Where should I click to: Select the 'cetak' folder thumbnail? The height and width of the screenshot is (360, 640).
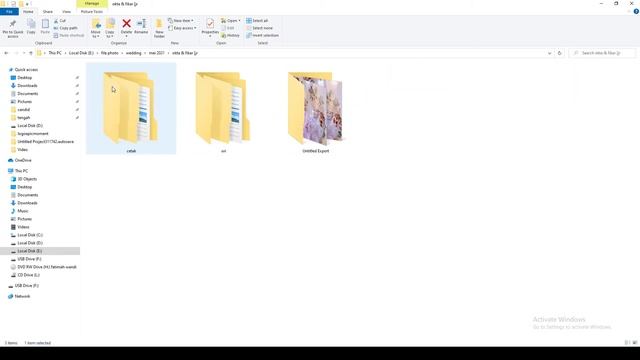tap(131, 108)
